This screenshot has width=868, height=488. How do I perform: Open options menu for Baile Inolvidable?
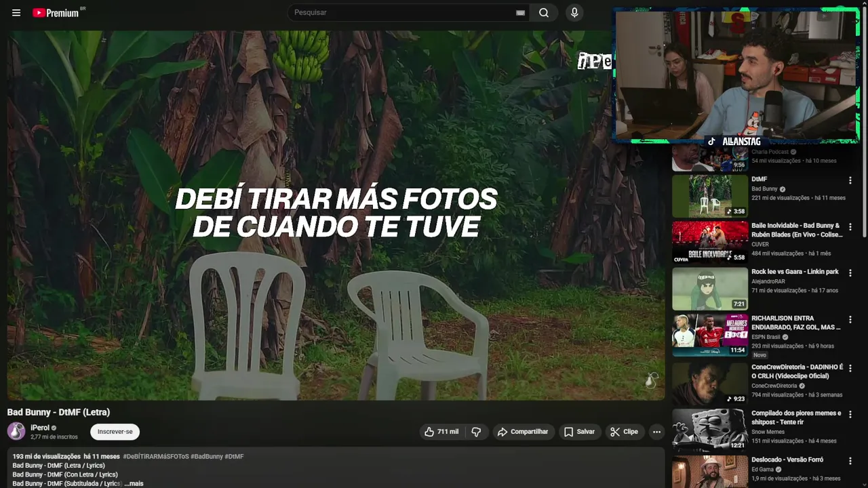850,226
